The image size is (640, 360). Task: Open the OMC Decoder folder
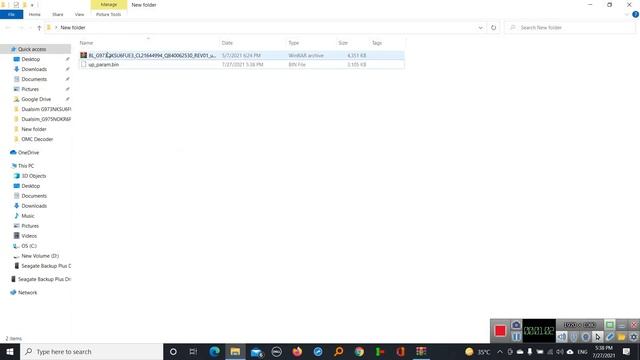click(x=37, y=139)
